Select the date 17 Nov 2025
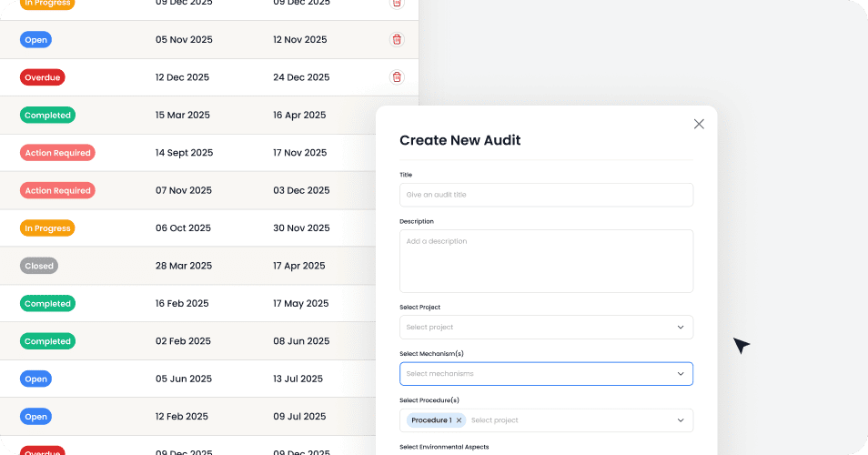868x455 pixels. click(300, 152)
